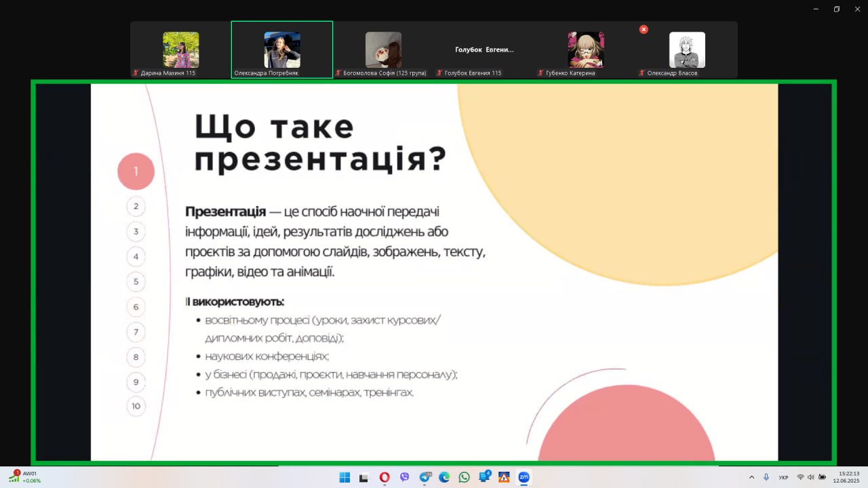Open the black square taskbar app

tap(364, 477)
